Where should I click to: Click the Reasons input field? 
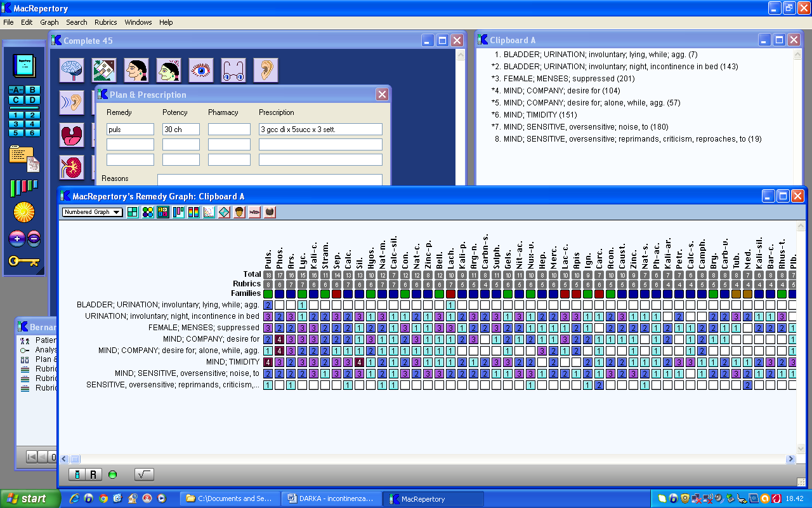tap(270, 180)
